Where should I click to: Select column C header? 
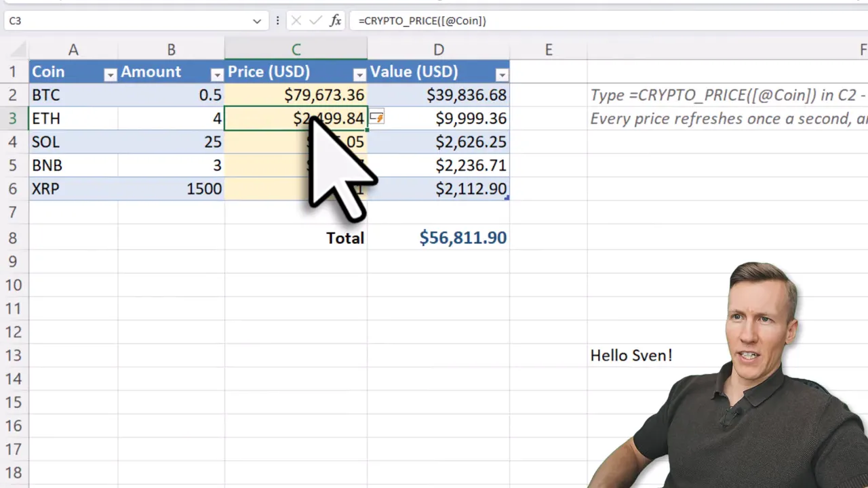coord(296,49)
